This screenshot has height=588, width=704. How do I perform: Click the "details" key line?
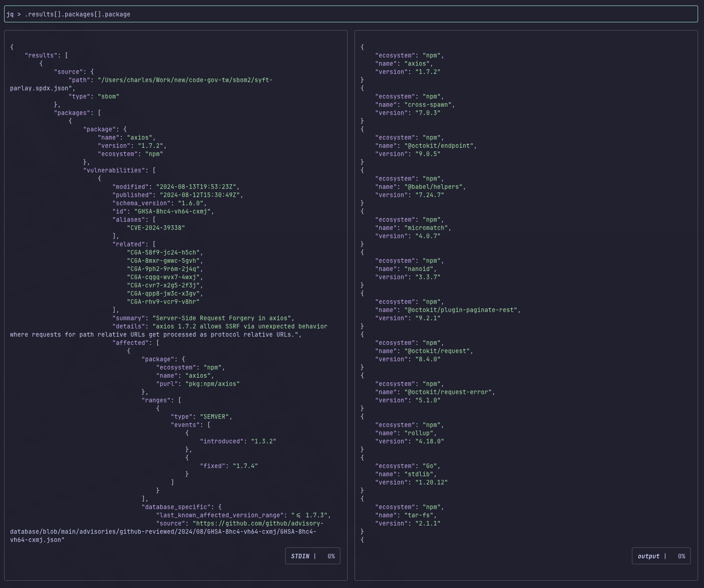[220, 326]
